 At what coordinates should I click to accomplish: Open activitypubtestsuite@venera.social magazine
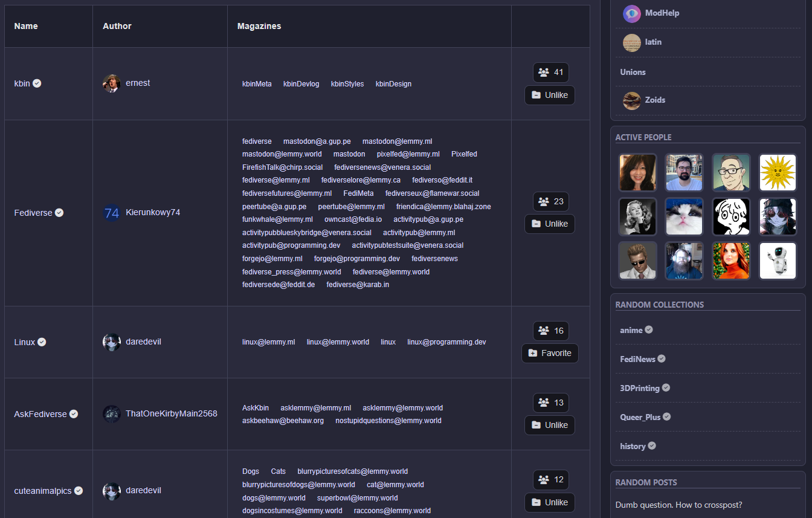[408, 245]
